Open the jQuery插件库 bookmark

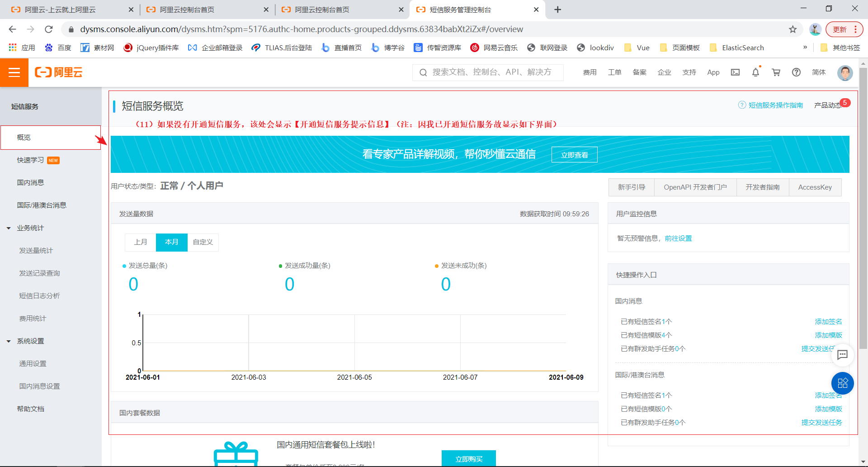coord(151,48)
